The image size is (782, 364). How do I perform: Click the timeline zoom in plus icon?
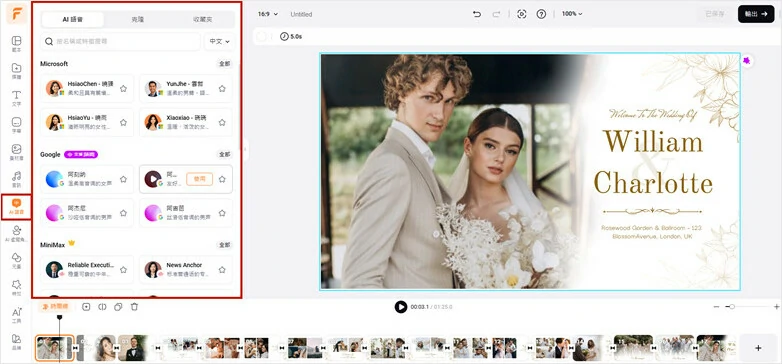(x=777, y=307)
